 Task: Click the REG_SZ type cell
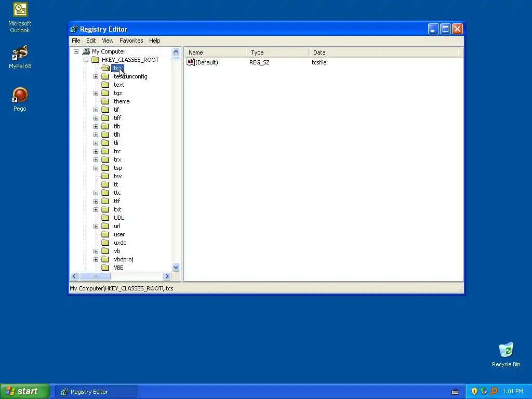click(259, 62)
